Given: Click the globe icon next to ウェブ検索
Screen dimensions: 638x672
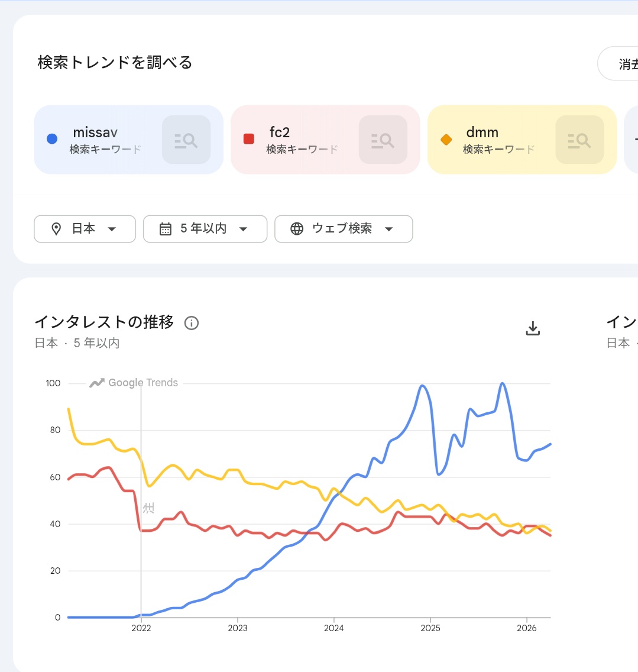Looking at the screenshot, I should (x=297, y=229).
